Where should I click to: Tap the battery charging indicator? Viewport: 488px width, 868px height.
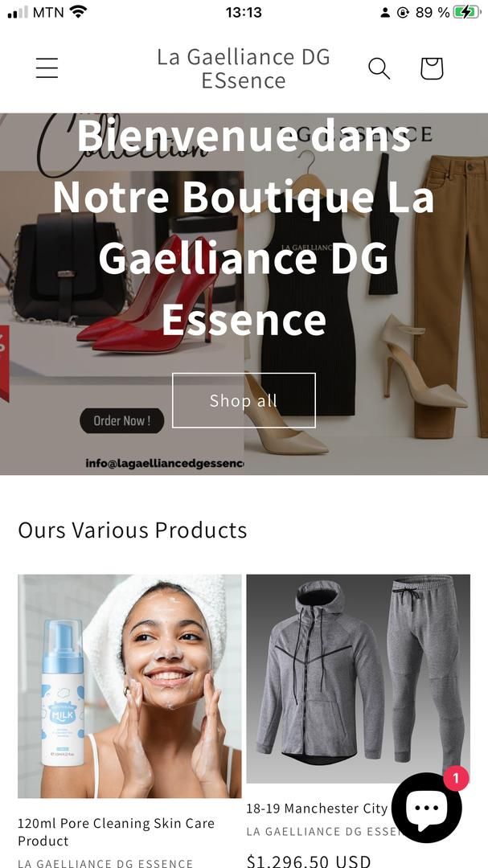coord(466,11)
